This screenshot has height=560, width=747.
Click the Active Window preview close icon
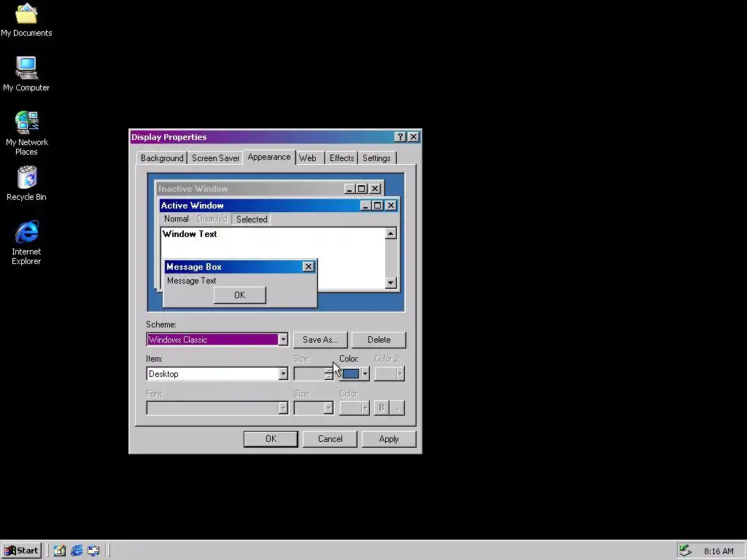[x=391, y=205]
